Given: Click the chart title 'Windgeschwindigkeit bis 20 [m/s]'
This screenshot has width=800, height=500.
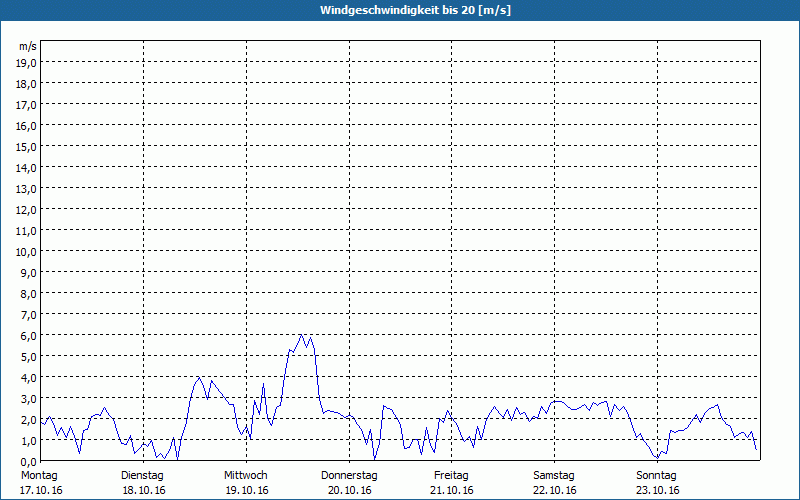Looking at the screenshot, I should 400,10.
